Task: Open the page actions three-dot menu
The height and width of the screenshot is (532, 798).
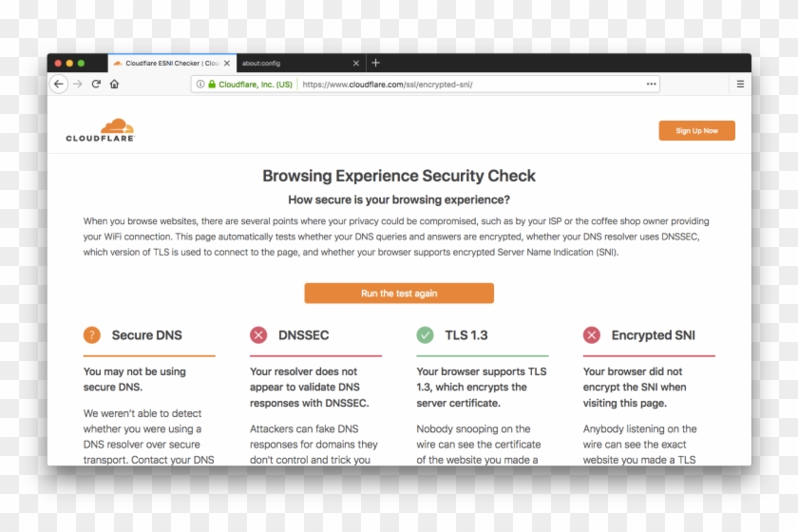Action: 651,84
